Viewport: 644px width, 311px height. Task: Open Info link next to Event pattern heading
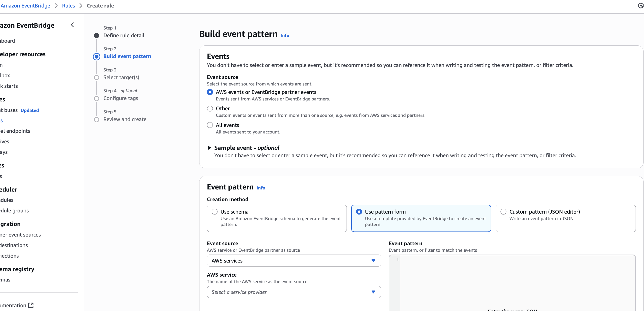(261, 188)
